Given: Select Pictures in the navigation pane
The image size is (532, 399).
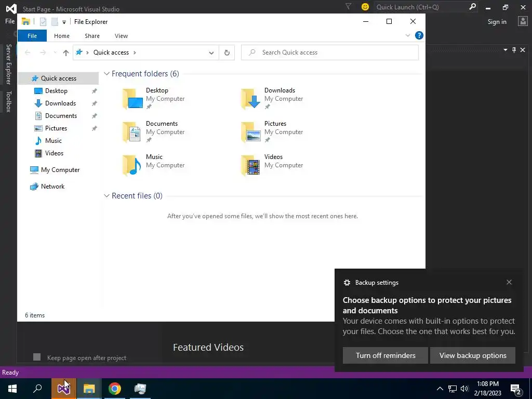Looking at the screenshot, I should click(56, 128).
